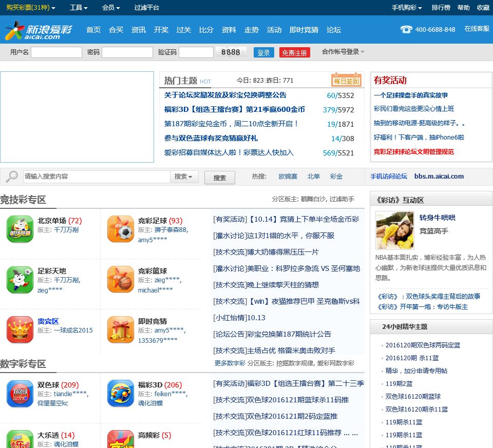Open the 北京单场 forum icon
This screenshot has width=493, height=448.
click(20, 229)
